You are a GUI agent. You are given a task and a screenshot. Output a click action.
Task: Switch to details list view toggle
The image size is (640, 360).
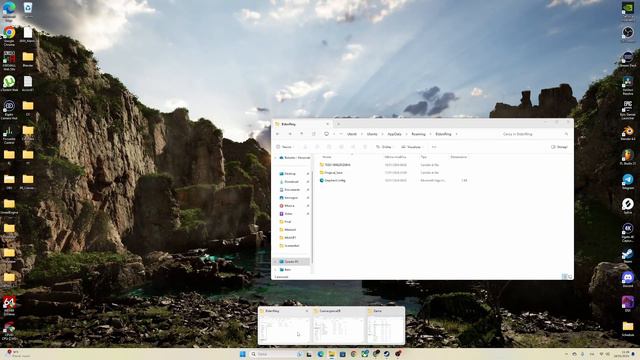click(564, 277)
